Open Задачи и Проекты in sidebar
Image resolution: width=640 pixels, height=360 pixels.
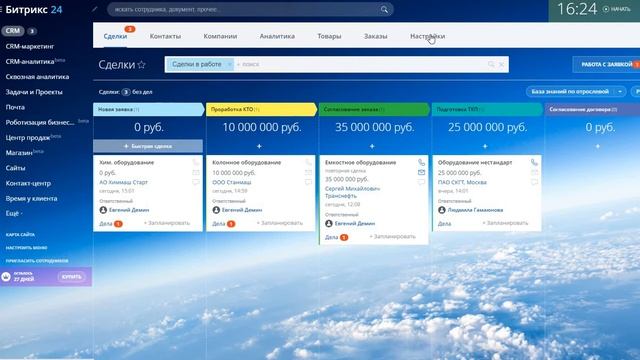(x=34, y=92)
